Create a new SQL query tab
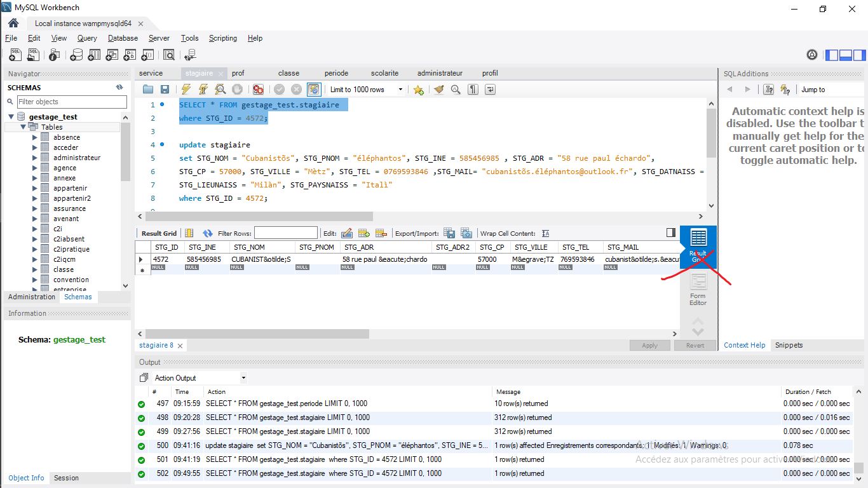The height and width of the screenshot is (488, 868). [x=15, y=55]
